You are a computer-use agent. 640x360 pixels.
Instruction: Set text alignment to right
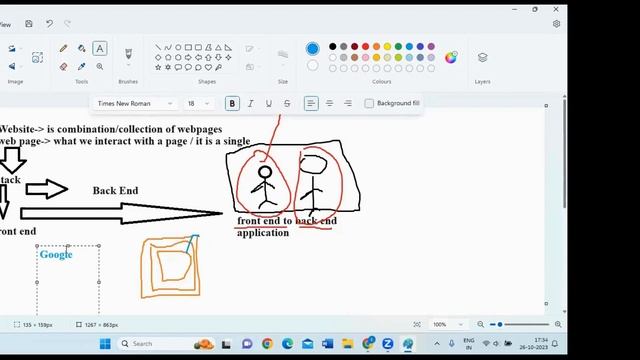tap(348, 104)
